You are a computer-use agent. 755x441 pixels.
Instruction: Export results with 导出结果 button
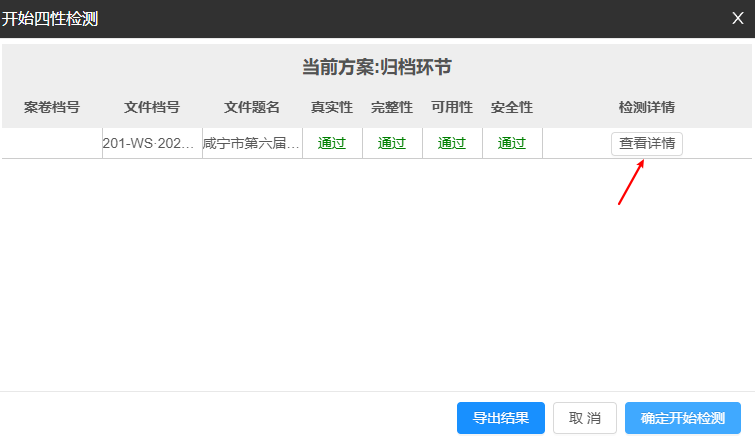[x=500, y=418]
